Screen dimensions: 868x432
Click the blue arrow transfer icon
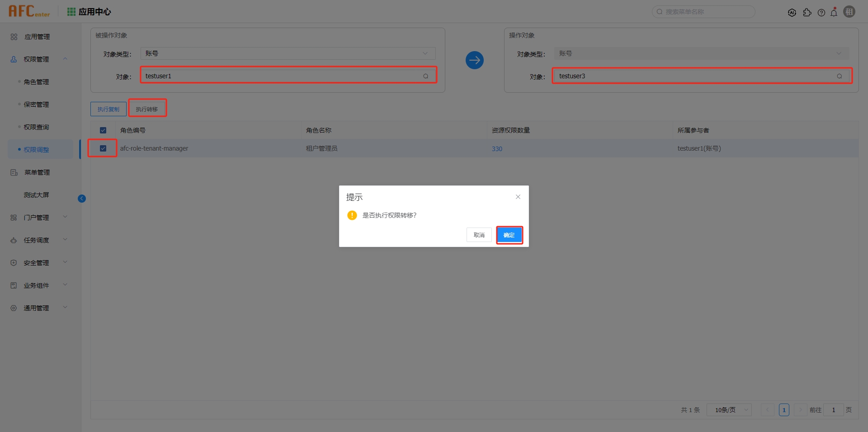pyautogui.click(x=474, y=60)
